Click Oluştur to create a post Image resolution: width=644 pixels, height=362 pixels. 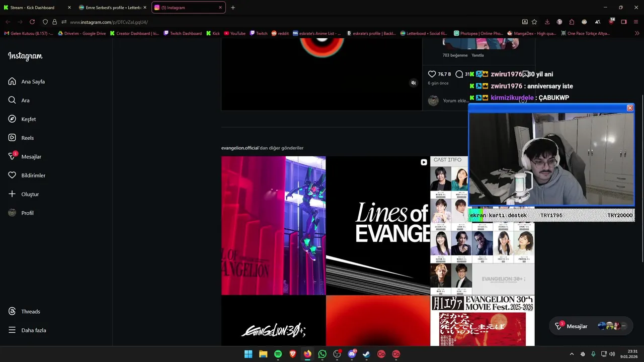click(24, 194)
